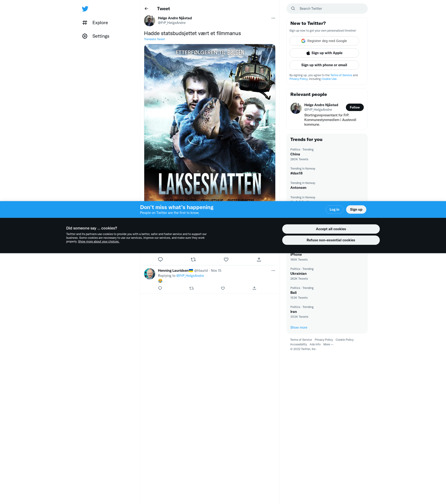Open Explore from the sidebar
The height and width of the screenshot is (504, 446).
click(x=95, y=23)
